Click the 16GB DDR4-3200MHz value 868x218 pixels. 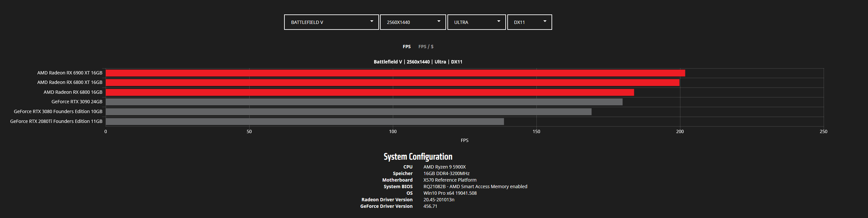point(446,173)
